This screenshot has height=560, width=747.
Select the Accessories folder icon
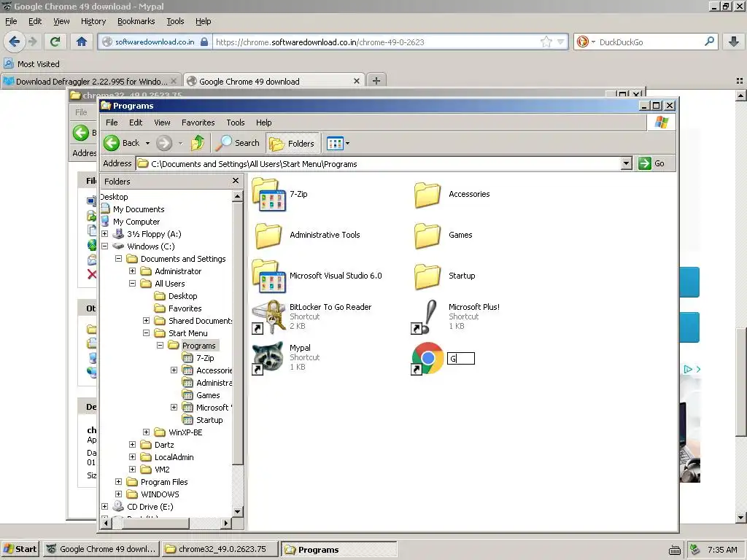[x=427, y=194]
